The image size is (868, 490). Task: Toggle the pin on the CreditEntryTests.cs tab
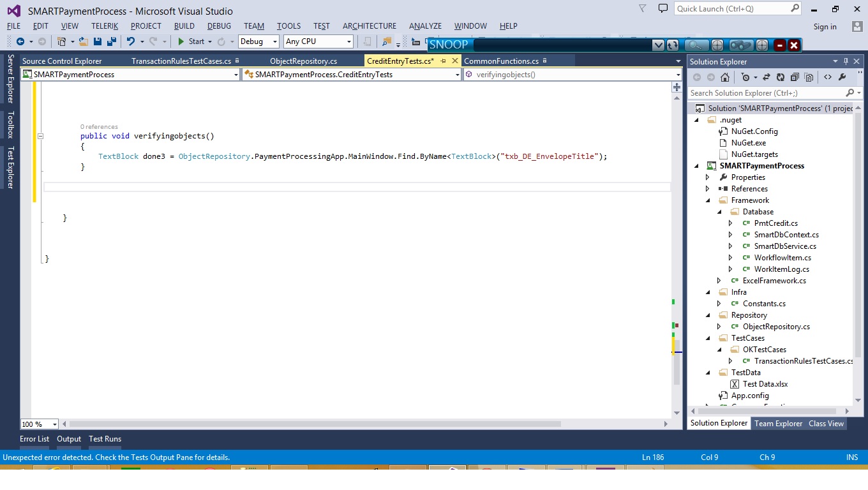pyautogui.click(x=444, y=61)
